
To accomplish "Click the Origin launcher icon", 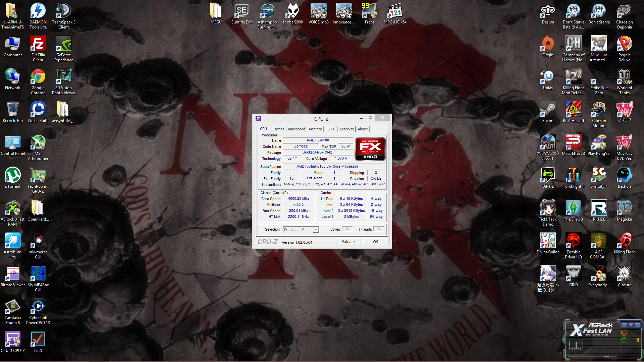I will click(548, 45).
